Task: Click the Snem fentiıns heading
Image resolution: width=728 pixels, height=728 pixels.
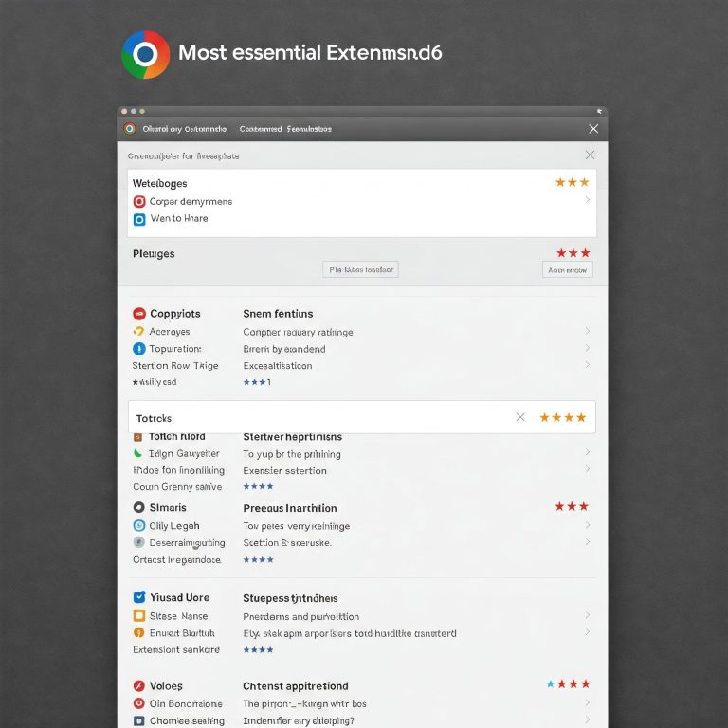Action: tap(278, 314)
